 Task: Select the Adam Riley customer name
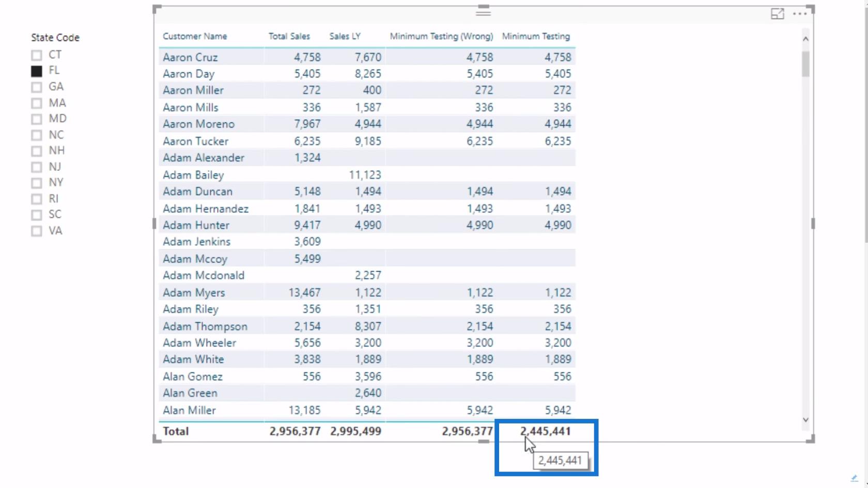(x=191, y=309)
